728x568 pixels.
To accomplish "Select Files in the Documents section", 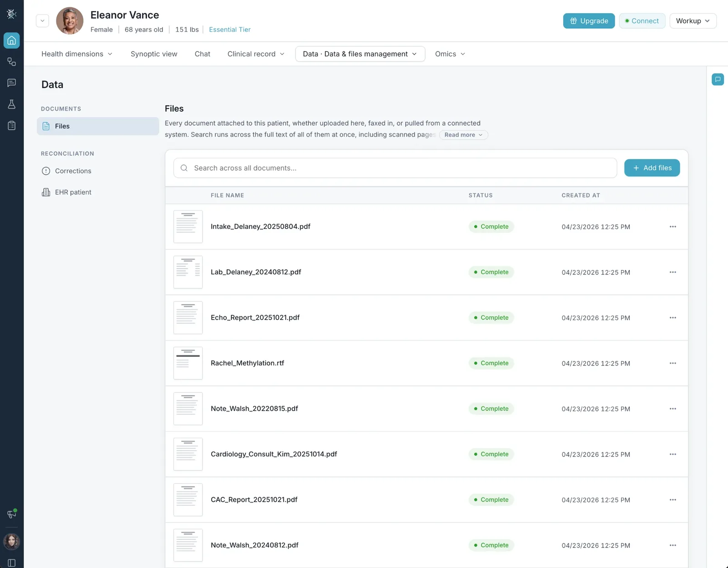I will [98, 126].
